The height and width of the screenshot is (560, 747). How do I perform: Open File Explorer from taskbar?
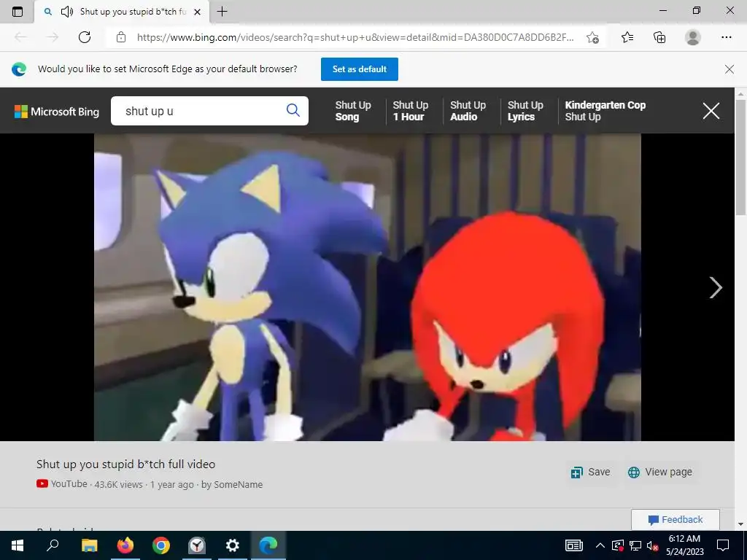pyautogui.click(x=89, y=545)
